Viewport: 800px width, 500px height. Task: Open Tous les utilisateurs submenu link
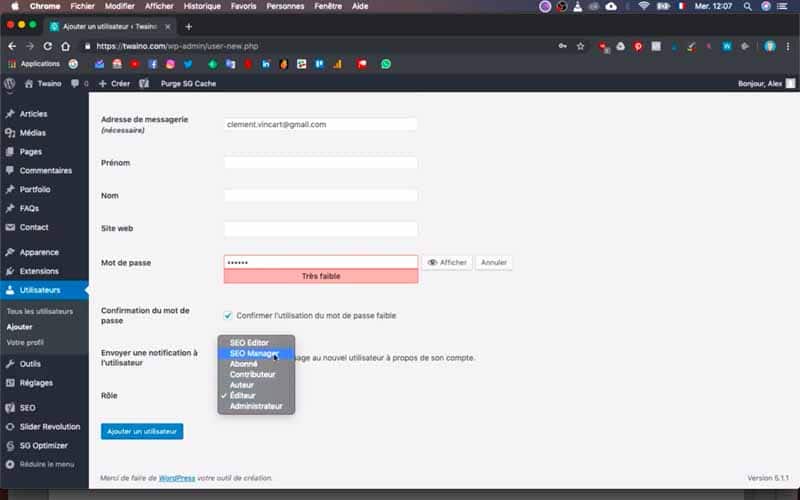coord(40,311)
